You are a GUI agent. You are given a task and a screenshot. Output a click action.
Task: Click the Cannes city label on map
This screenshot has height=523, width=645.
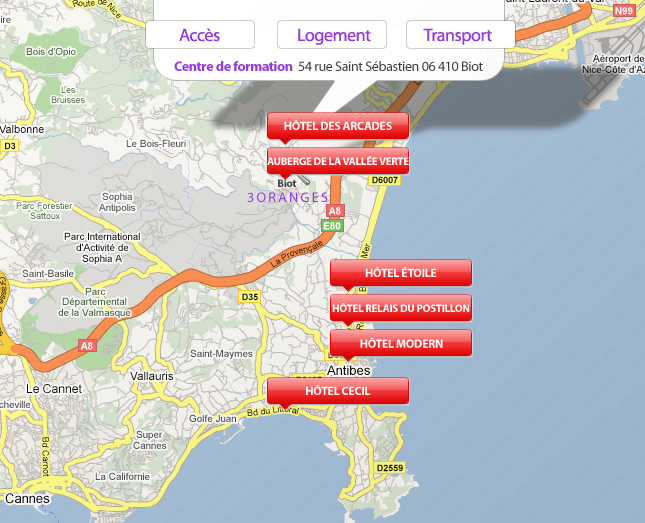click(x=26, y=498)
